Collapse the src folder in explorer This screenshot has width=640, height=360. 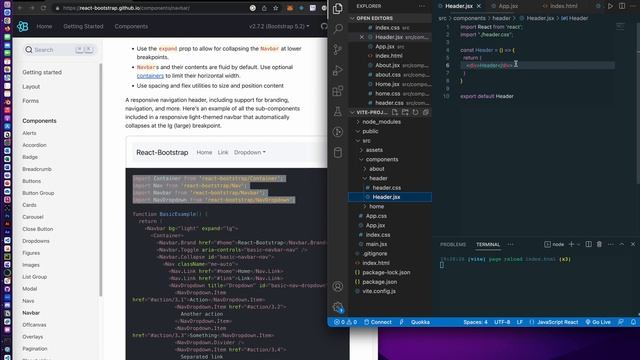(366, 140)
